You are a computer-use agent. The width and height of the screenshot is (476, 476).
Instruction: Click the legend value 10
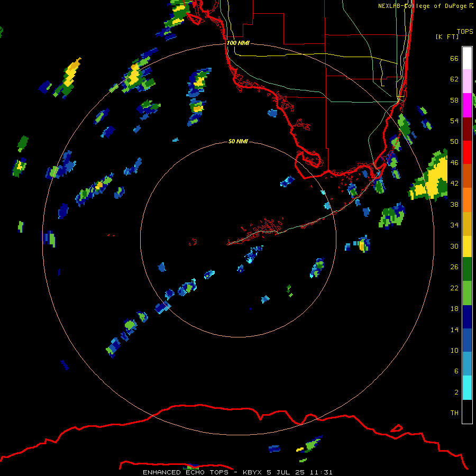[x=454, y=350]
